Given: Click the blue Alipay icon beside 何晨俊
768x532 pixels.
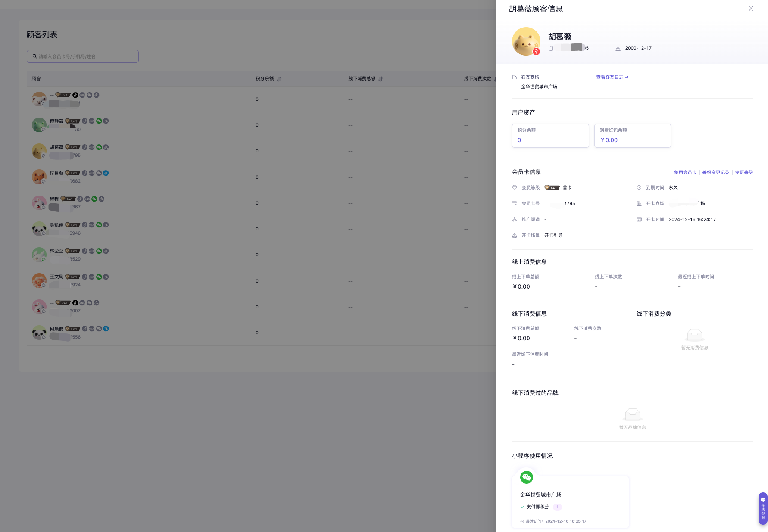Looking at the screenshot, I should [x=106, y=329].
